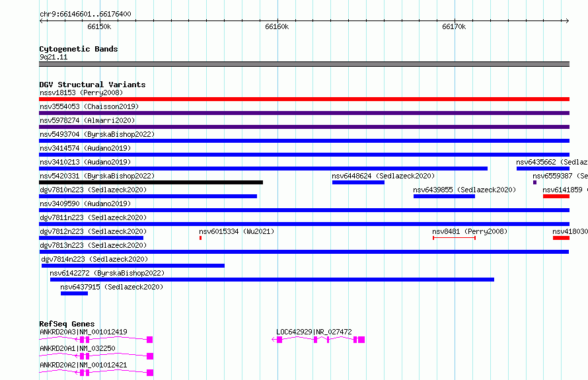Select the dgv7812n223 (Sedlazeck2020) label
588x380 pixels.
click(x=93, y=231)
